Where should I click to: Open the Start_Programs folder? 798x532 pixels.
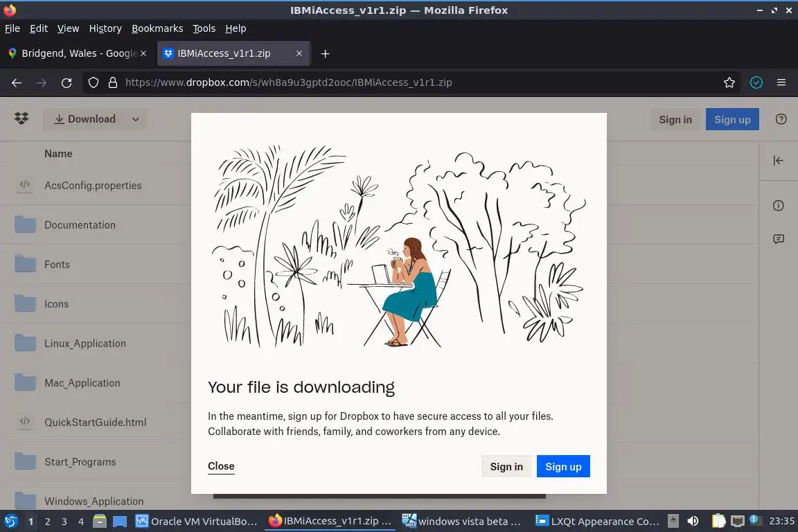pos(80,462)
